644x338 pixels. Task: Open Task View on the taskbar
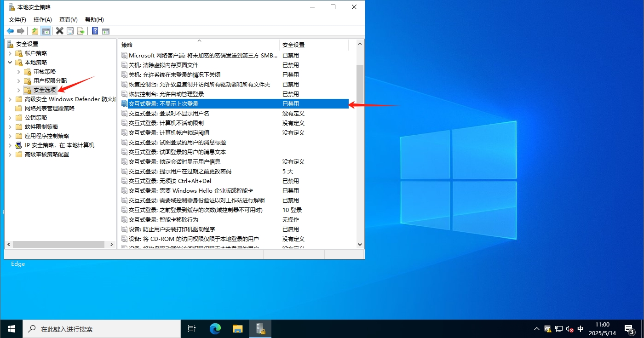tap(192, 329)
